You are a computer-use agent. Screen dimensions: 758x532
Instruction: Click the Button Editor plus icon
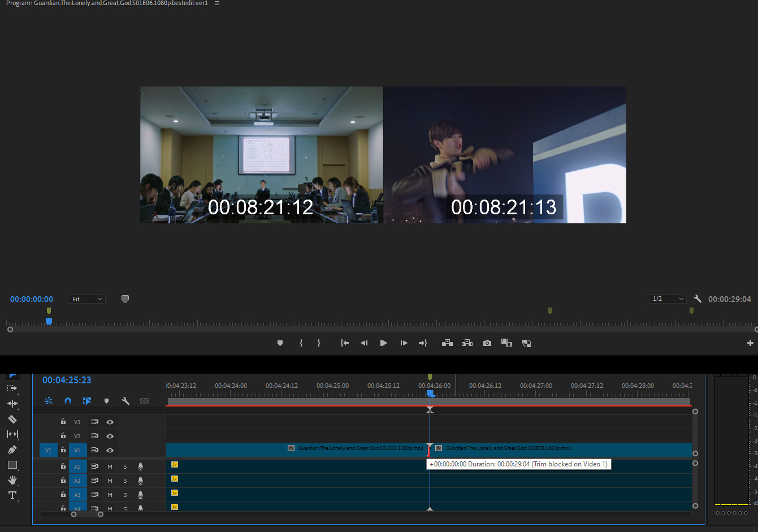(750, 343)
